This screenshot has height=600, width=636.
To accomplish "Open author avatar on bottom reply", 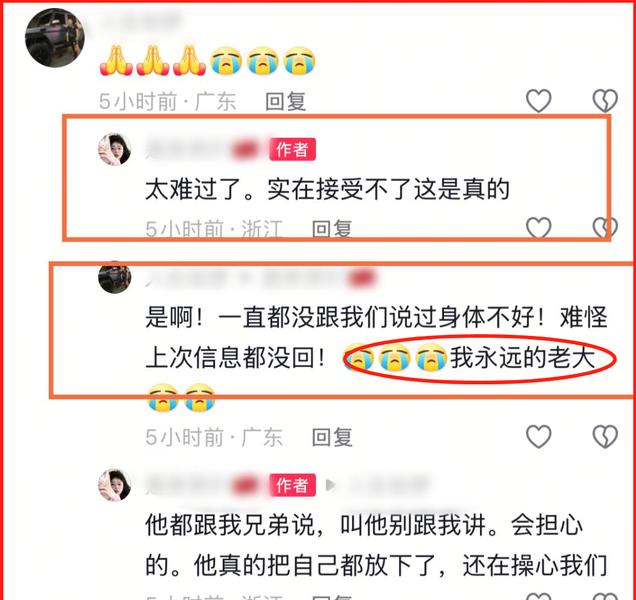I will pos(114,485).
